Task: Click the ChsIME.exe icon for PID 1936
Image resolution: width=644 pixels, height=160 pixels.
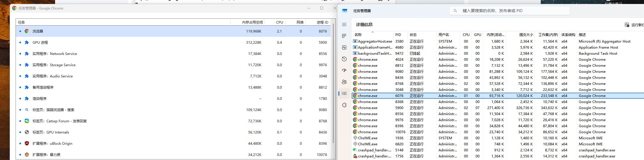Action: [x=355, y=138]
